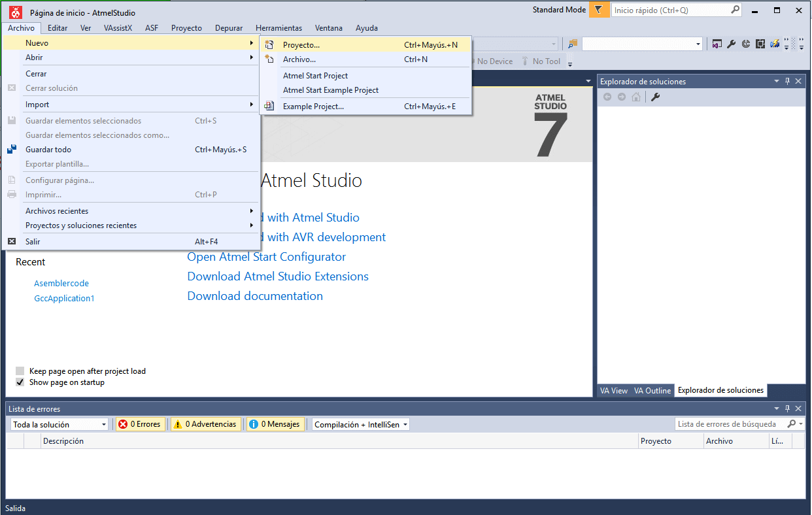The height and width of the screenshot is (515, 812).
Task: Click the Find in Files toolbar icon
Action: (x=573, y=44)
